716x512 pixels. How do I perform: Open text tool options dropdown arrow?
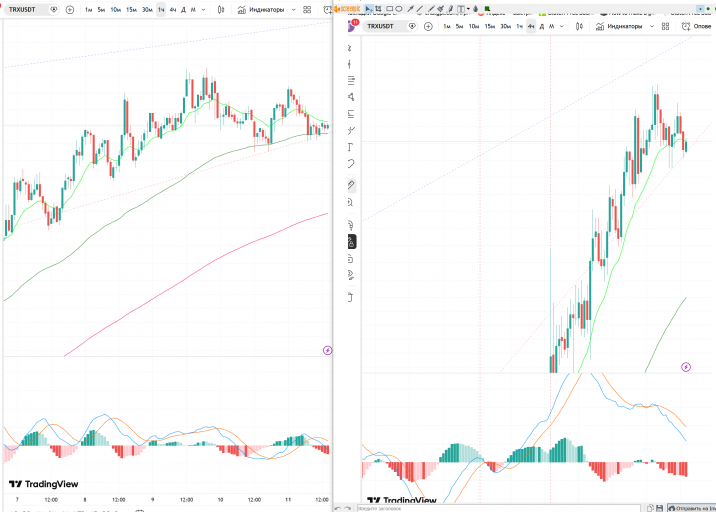point(468,9)
